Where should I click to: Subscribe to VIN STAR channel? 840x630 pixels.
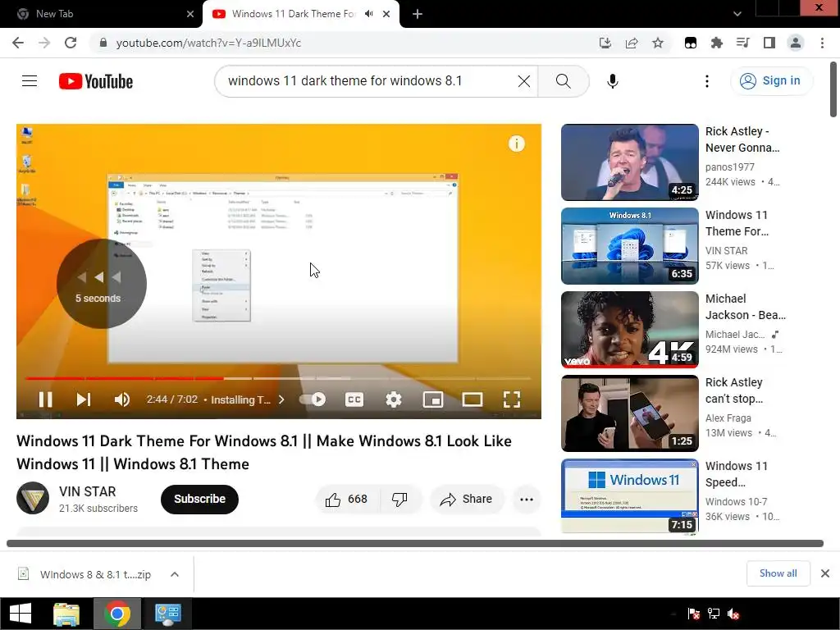tap(199, 500)
